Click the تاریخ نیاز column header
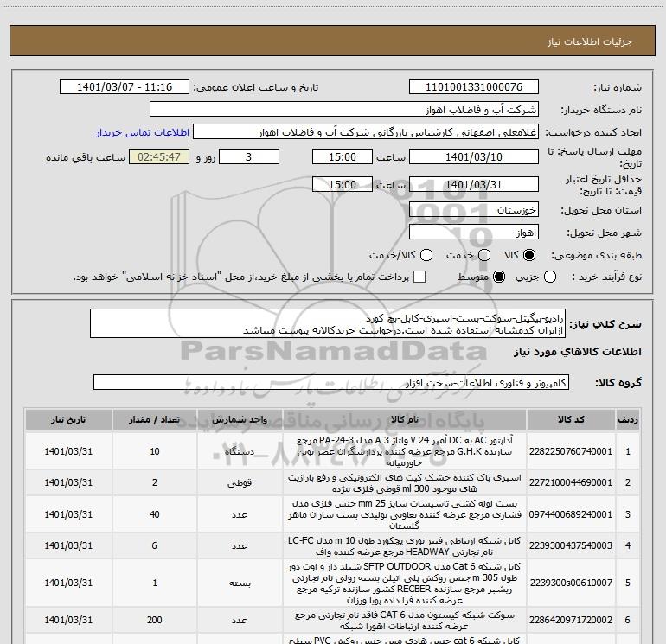Image resolution: width=666 pixels, height=644 pixels. coord(68,419)
